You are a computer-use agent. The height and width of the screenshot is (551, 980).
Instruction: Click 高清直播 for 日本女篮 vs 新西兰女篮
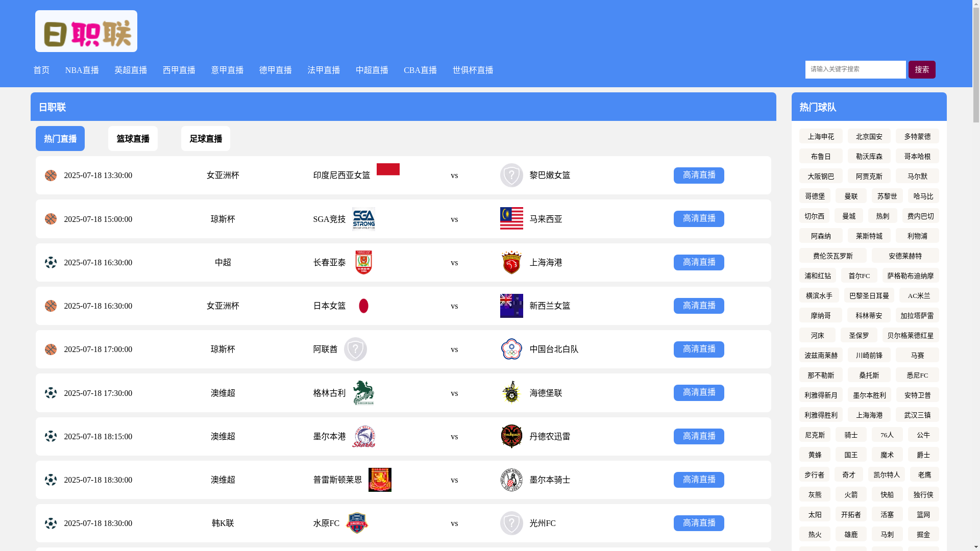pos(699,306)
